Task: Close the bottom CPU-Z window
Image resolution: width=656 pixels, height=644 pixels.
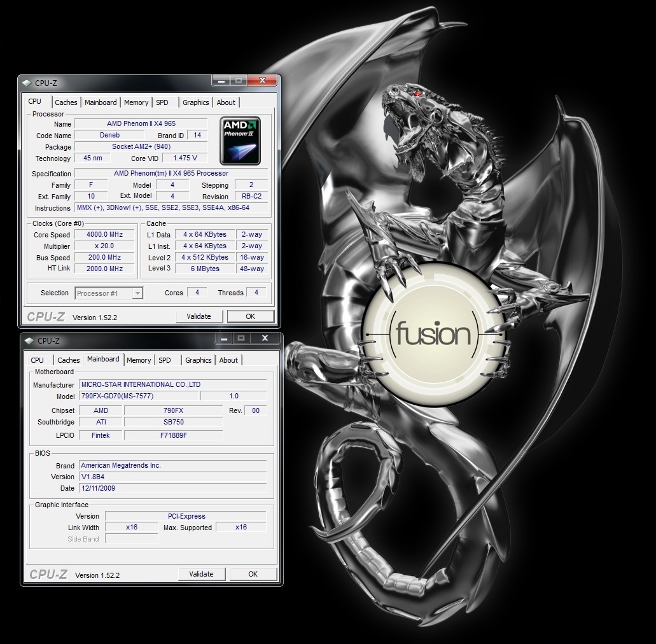Action: [x=265, y=338]
